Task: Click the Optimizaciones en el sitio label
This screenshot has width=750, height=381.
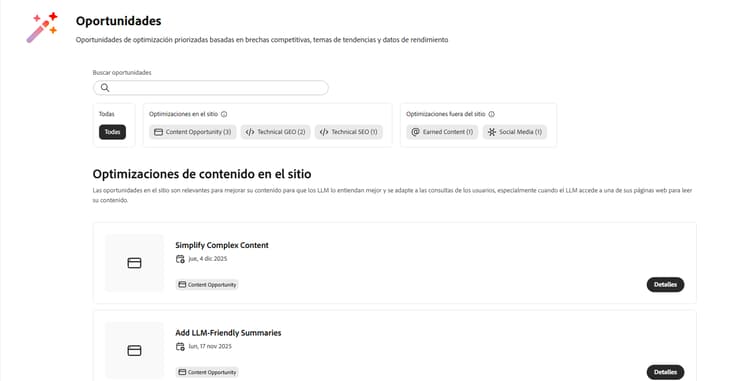Action: click(183, 114)
